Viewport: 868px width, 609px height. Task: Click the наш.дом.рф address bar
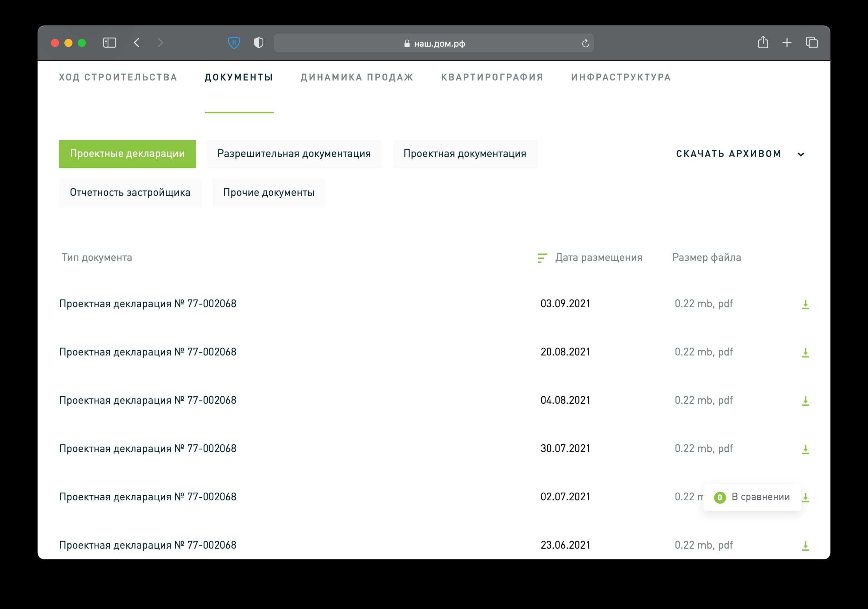click(434, 43)
